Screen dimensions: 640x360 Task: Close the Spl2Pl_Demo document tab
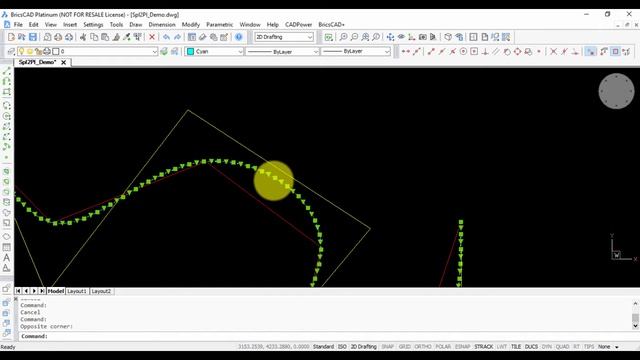click(x=64, y=62)
